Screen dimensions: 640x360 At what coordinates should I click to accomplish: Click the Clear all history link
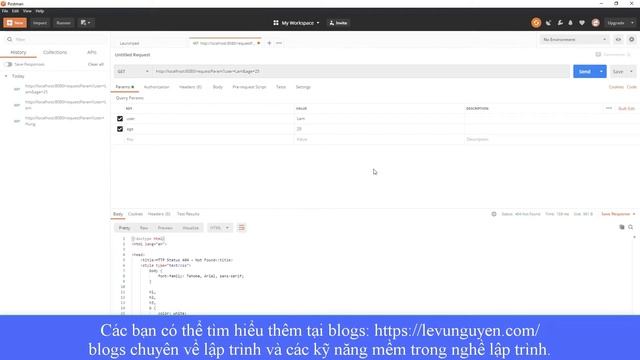96,64
